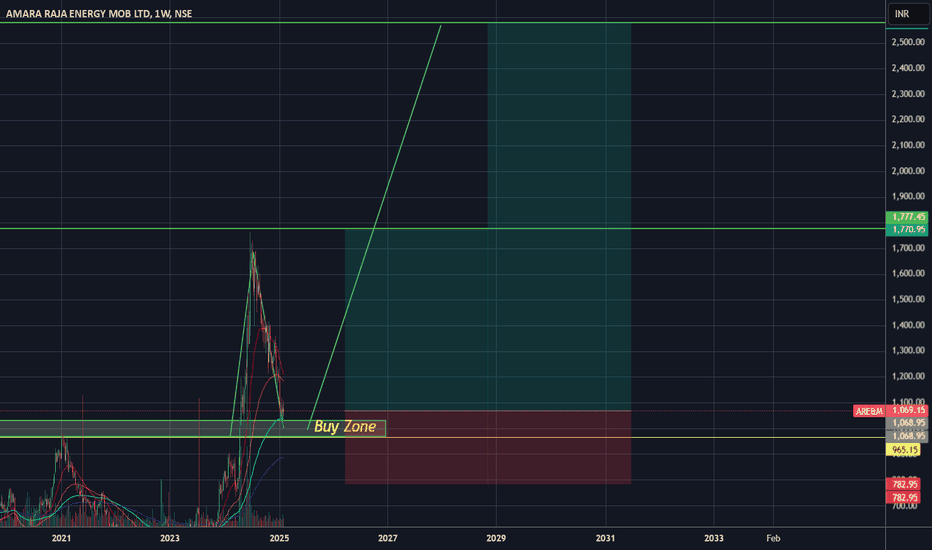The width and height of the screenshot is (932, 550).
Task: Click the 2023 time axis label
Action: (170, 538)
